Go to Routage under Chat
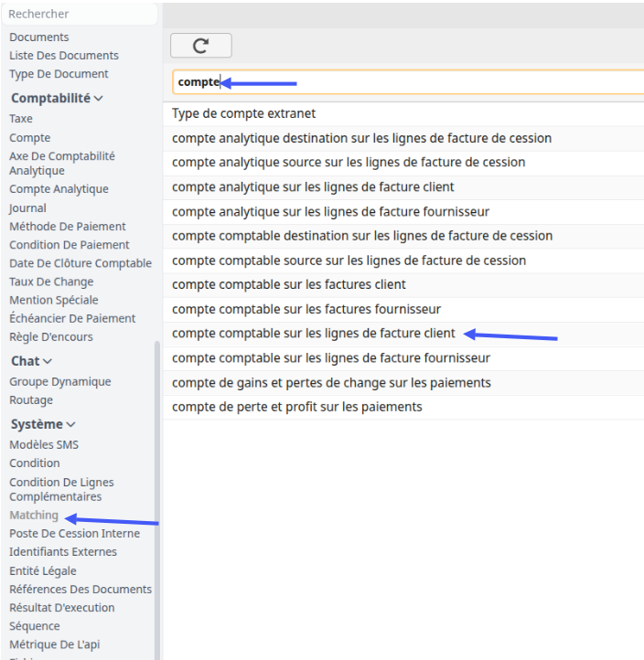644x660 pixels. coord(31,400)
